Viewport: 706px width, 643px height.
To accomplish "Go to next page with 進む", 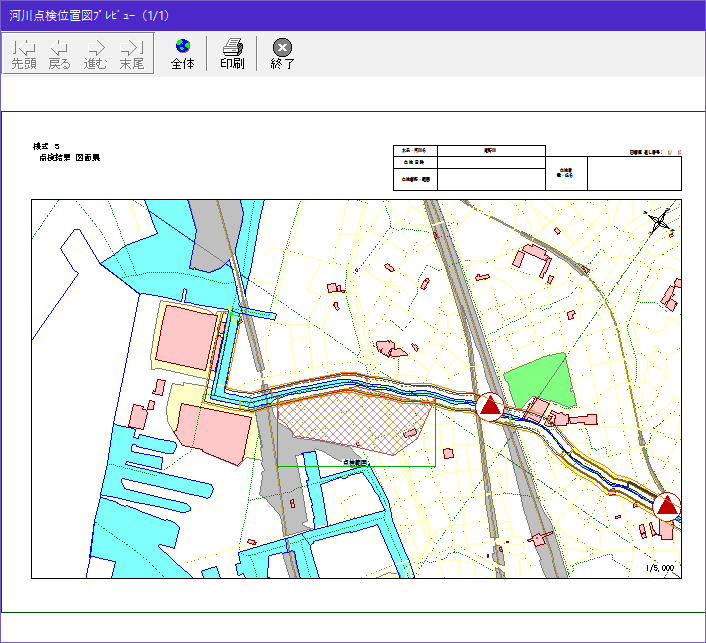I will click(95, 53).
